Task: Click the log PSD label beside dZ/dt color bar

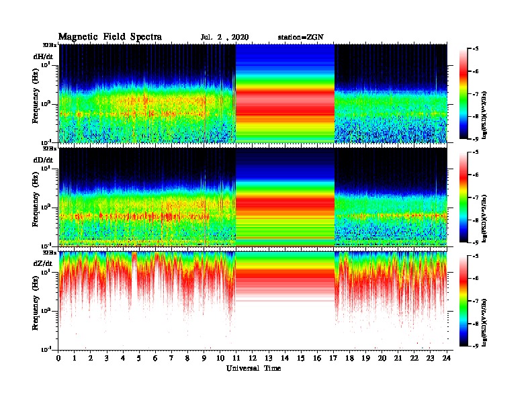Action: point(484,322)
